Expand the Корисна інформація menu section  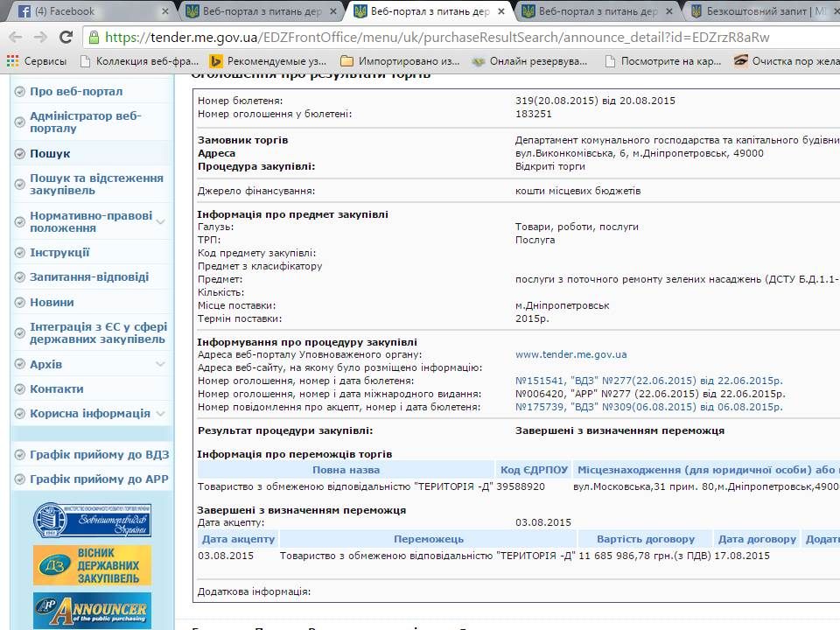coord(160,413)
